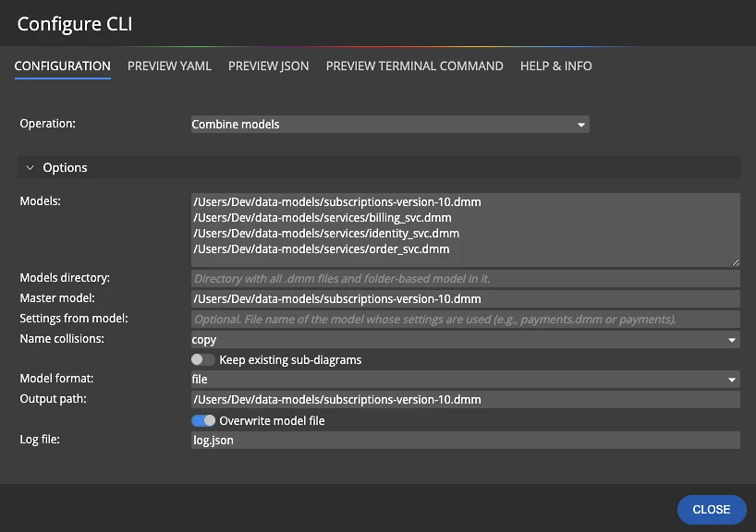Open the Operation dropdown showing Combine models
This screenshot has height=532, width=756.
390,125
